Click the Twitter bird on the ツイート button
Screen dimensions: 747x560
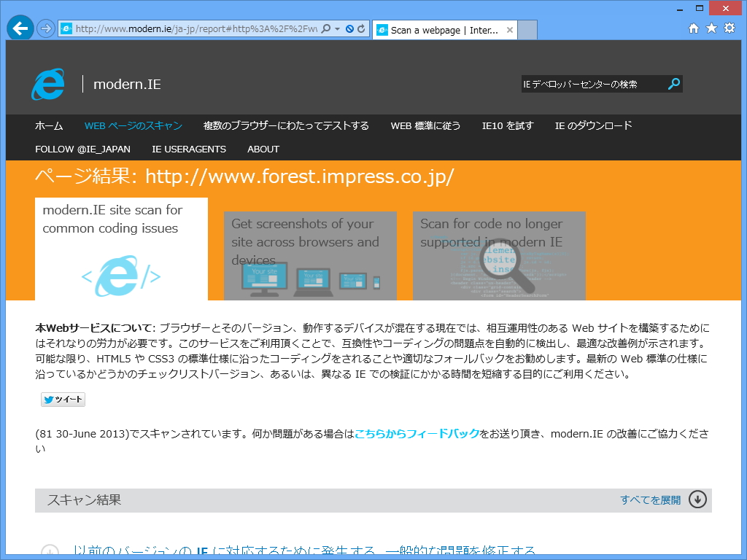[x=48, y=399]
